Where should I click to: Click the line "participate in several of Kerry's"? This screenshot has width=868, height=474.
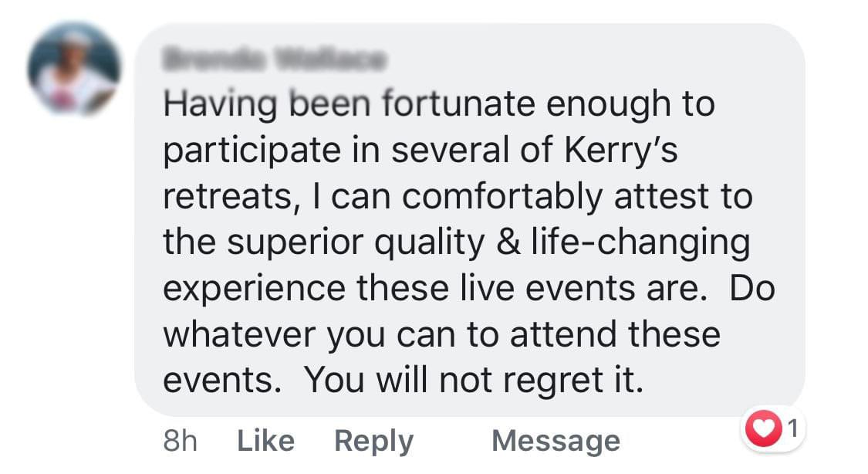point(420,151)
